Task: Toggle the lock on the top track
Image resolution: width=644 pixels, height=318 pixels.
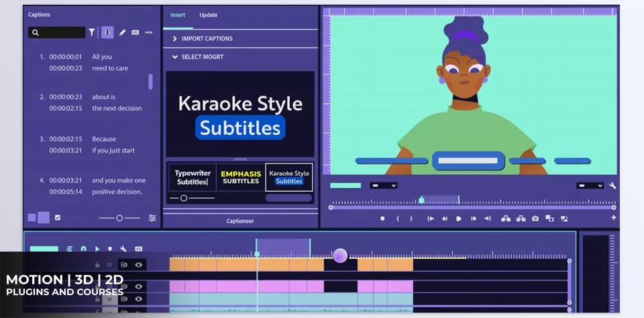Action: [97, 265]
